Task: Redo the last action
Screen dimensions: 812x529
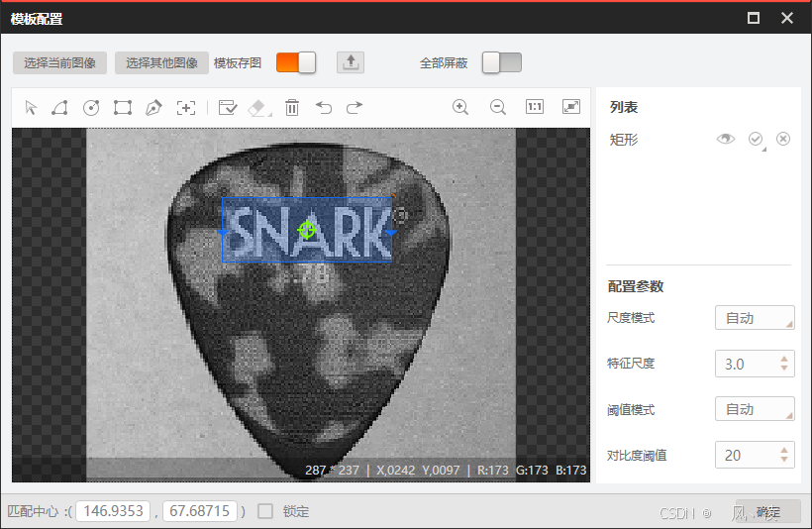Action: (355, 108)
